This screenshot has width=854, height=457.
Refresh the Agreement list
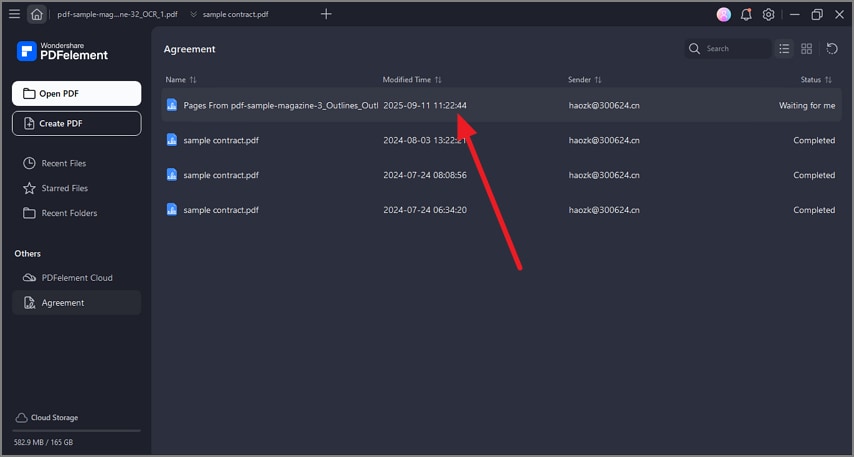[832, 48]
